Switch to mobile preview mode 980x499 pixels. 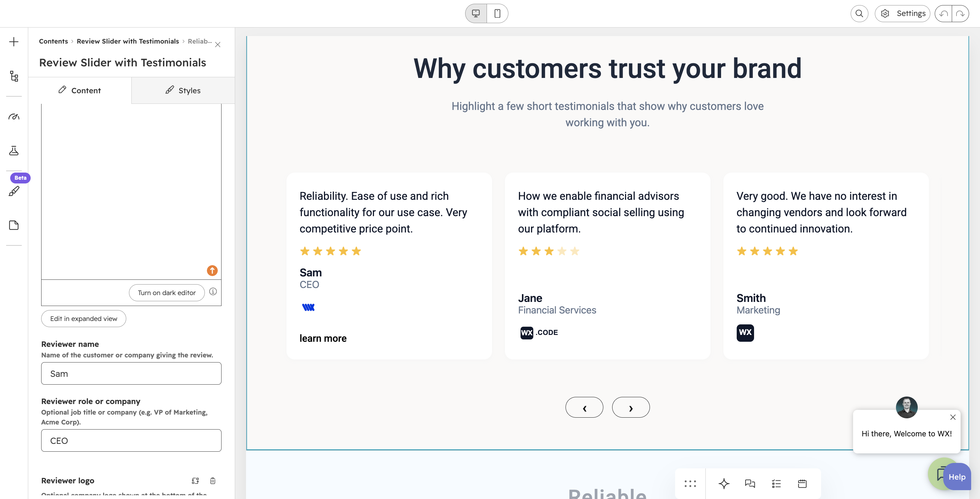click(x=497, y=14)
